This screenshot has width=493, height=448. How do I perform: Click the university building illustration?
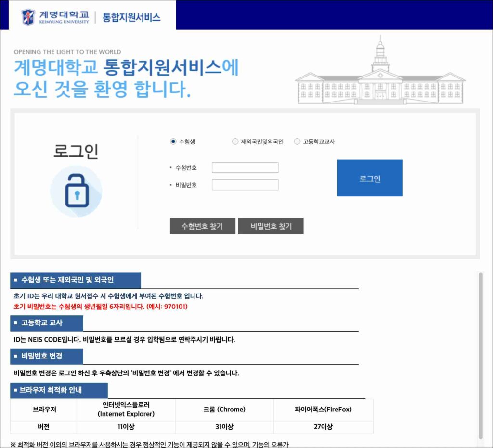[x=380, y=75]
